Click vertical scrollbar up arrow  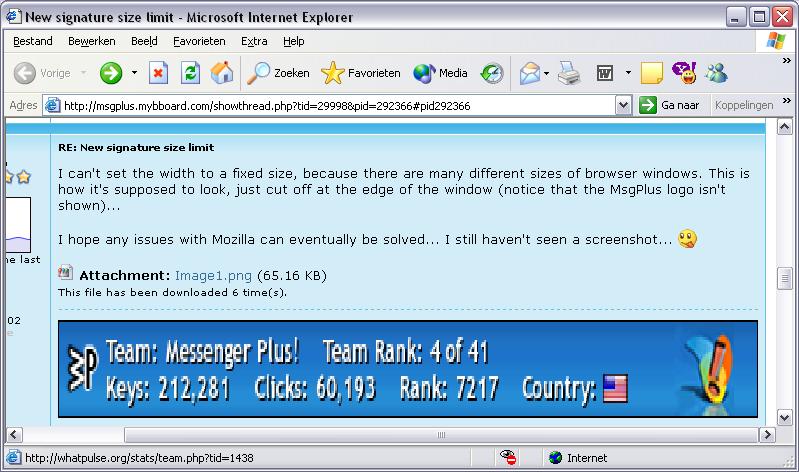[x=785, y=126]
